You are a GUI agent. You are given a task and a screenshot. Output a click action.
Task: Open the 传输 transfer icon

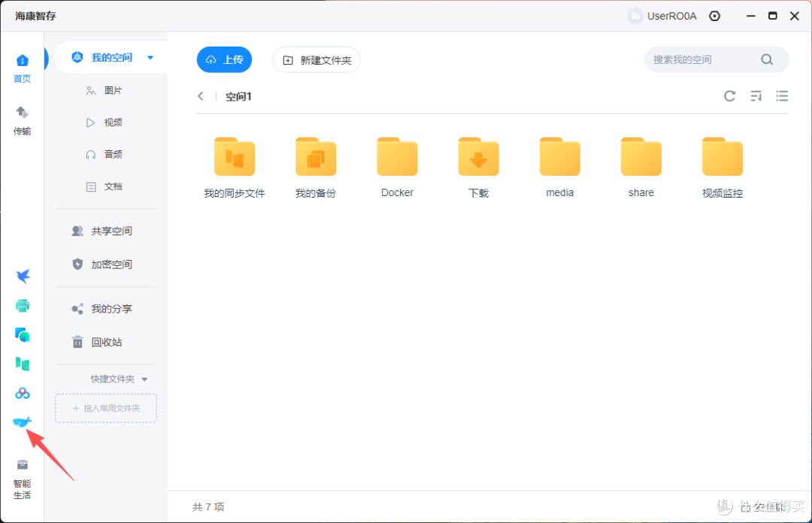(23, 120)
